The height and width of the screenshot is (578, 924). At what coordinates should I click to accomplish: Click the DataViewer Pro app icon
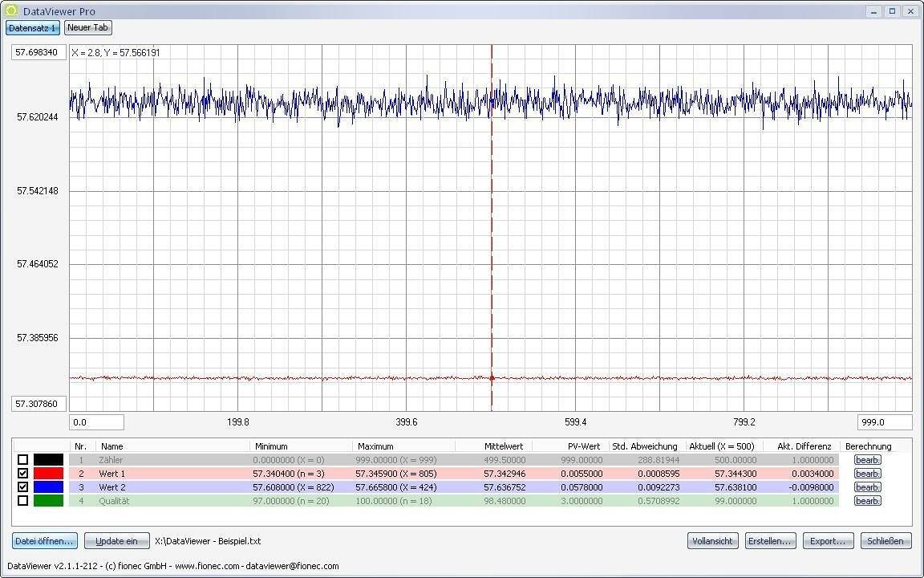(10, 10)
